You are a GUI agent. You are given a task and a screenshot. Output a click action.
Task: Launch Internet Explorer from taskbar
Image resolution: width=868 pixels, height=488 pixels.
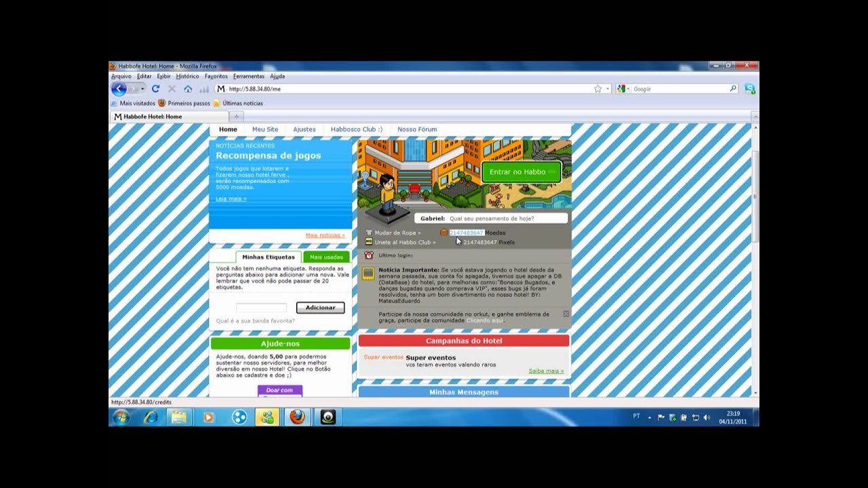(151, 418)
